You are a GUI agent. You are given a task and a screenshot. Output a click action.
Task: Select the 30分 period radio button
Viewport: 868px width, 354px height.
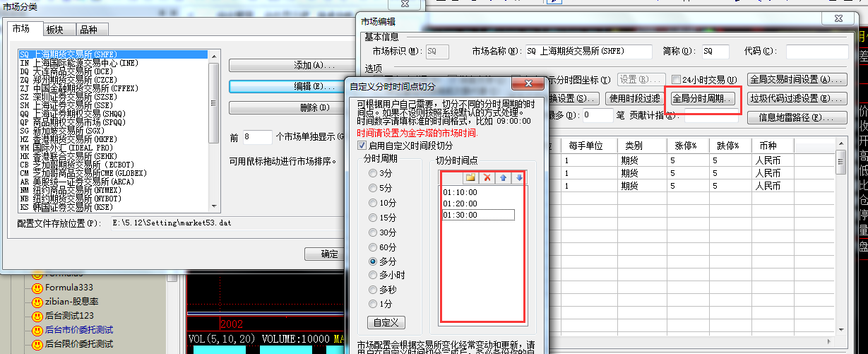click(x=373, y=232)
